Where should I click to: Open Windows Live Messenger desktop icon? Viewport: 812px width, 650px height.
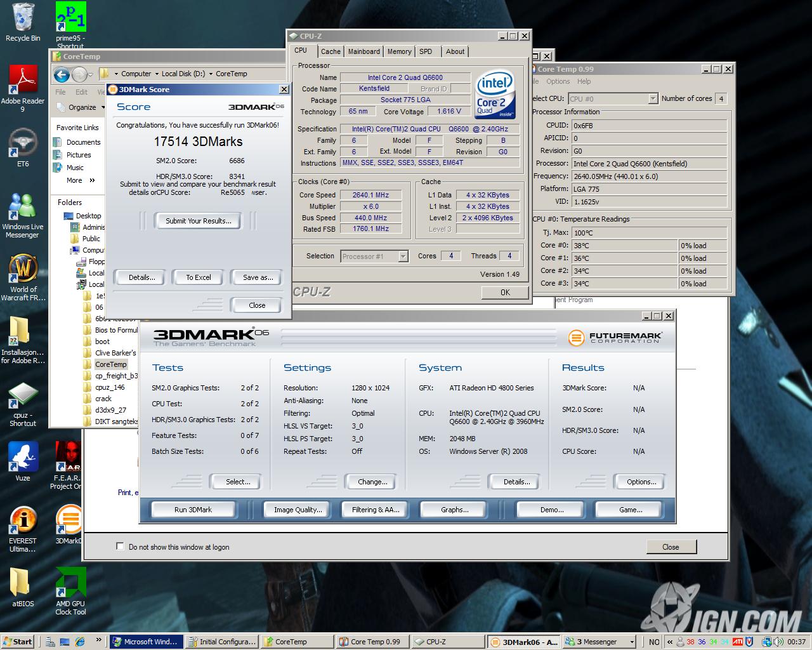coord(23,214)
